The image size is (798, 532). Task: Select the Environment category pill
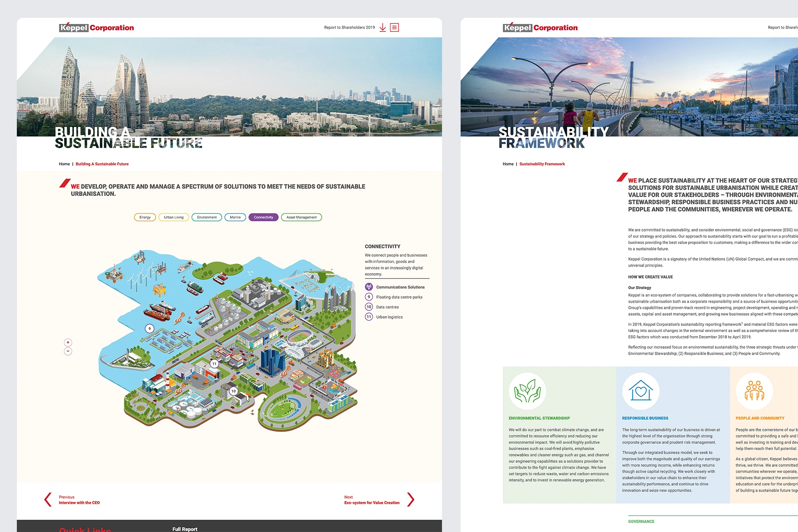tap(207, 217)
